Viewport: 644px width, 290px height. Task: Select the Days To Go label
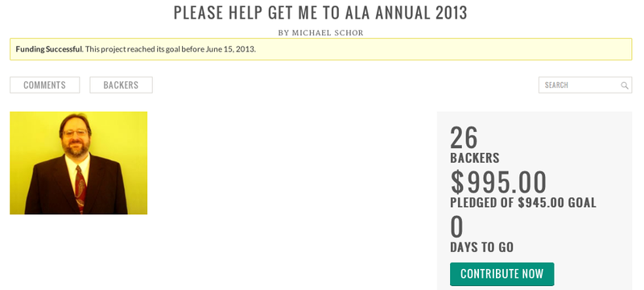(x=481, y=247)
